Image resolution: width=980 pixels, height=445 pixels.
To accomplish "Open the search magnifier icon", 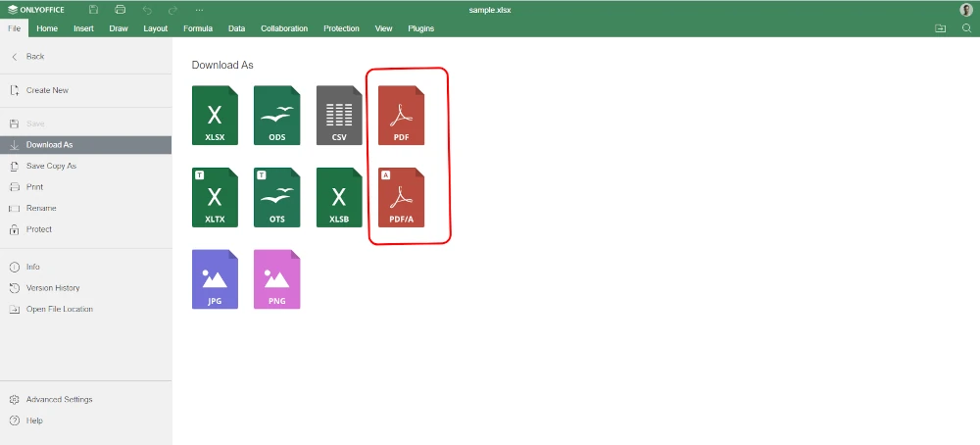I will click(966, 28).
